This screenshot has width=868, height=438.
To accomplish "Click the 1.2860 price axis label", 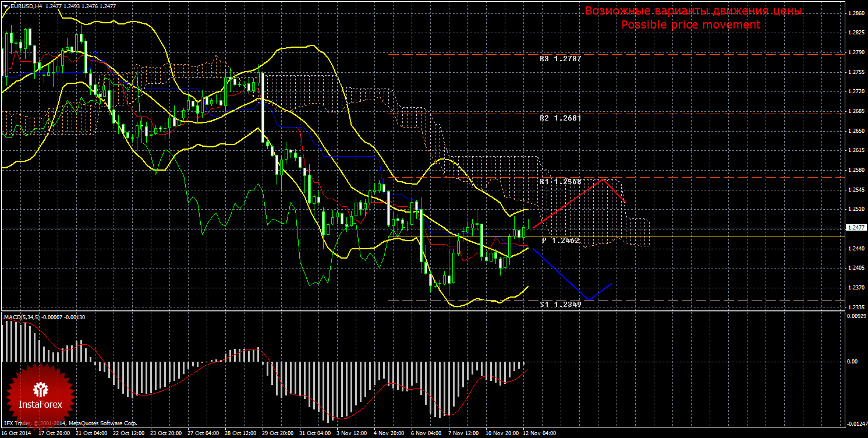I will [x=856, y=13].
